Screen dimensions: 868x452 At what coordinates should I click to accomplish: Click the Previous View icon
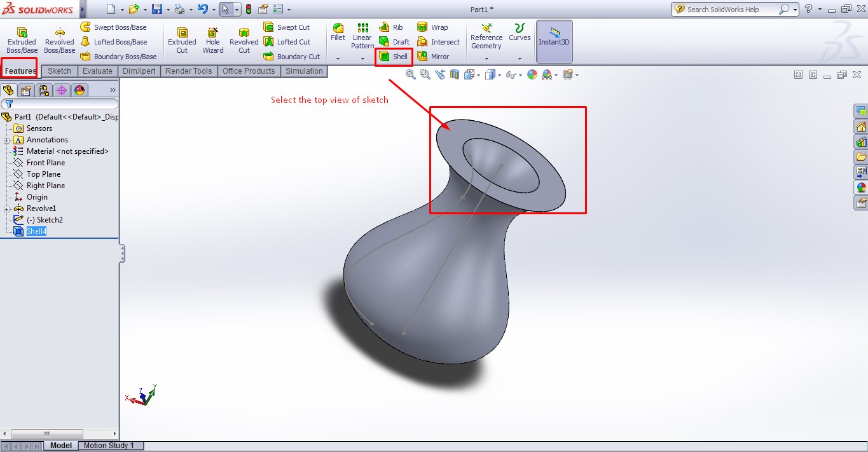(x=440, y=74)
